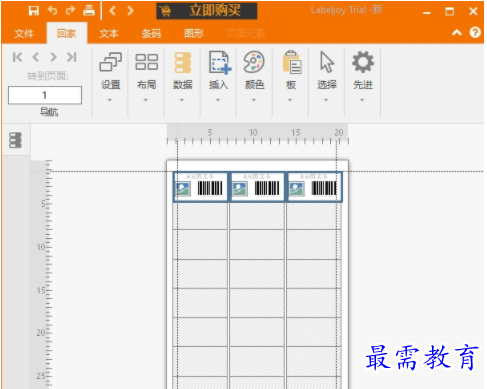Viewport: 487px width, 389px height.
Task: Undo the last action
Action: (52, 11)
